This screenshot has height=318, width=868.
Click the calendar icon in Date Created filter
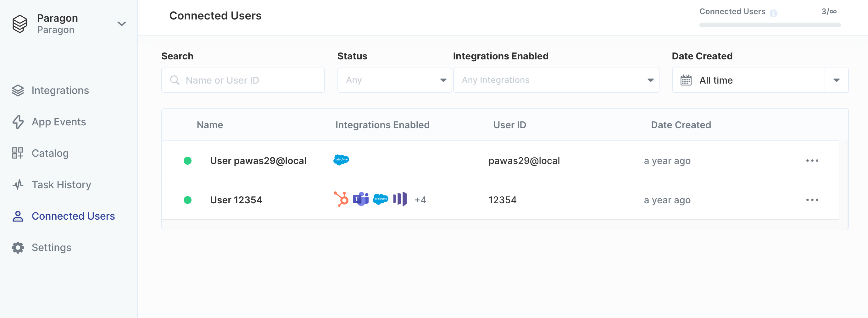coord(686,80)
